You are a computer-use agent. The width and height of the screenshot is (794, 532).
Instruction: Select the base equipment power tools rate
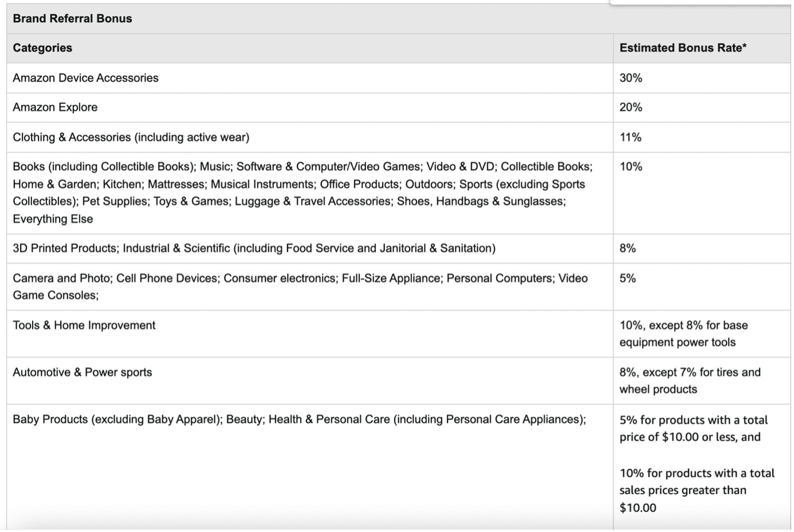coord(683,334)
